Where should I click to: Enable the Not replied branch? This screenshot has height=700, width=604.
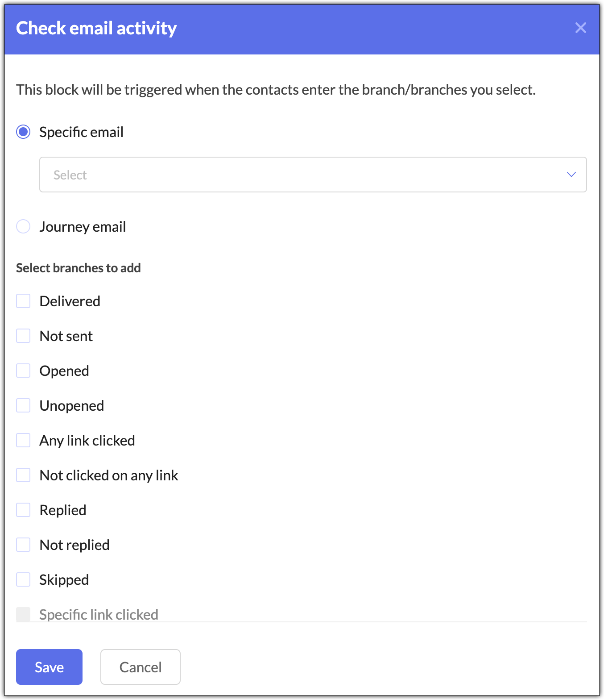[x=23, y=545]
